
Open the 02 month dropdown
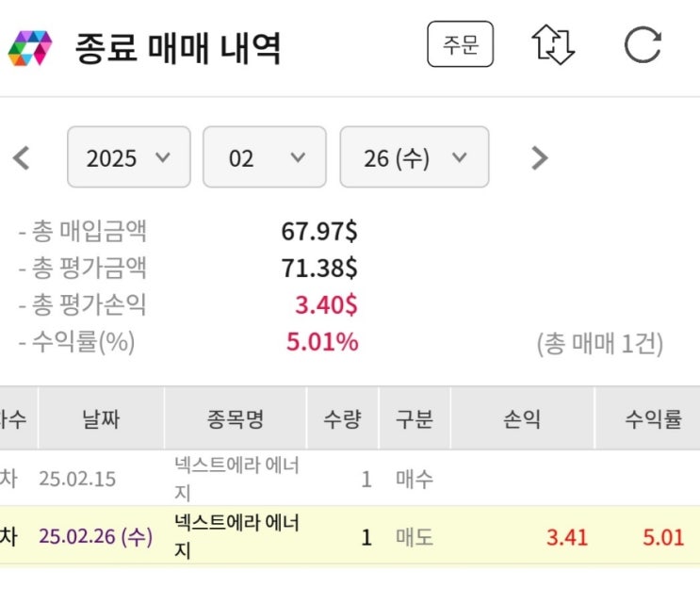[x=265, y=157]
